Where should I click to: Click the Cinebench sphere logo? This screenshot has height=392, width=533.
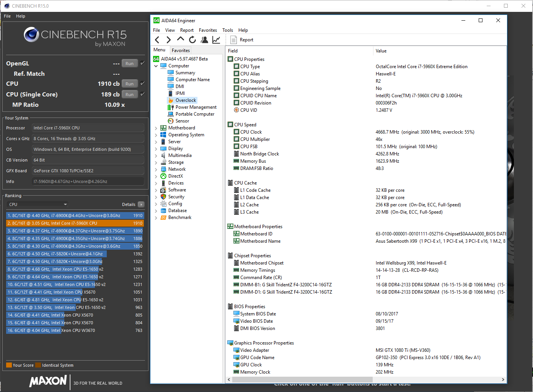31,35
